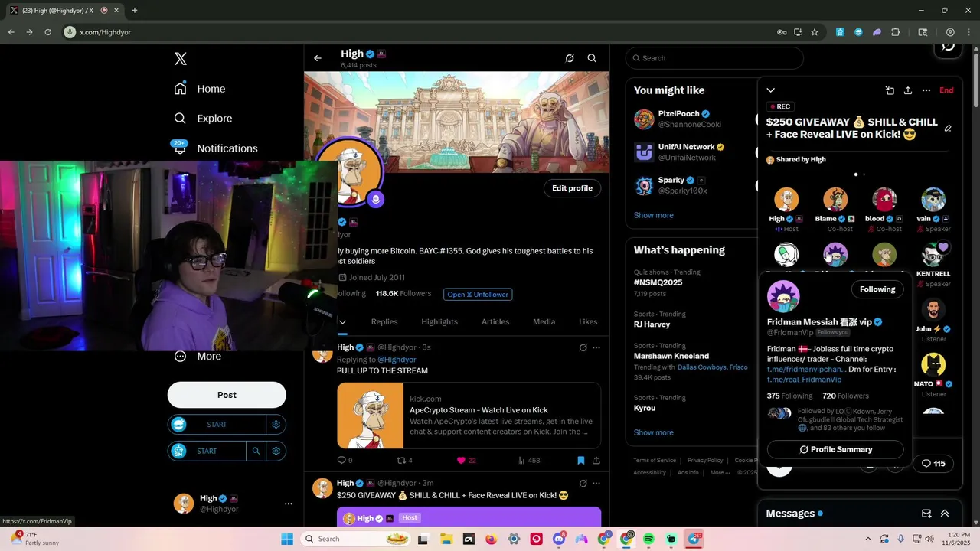980x551 pixels.
Task: Reply to the PULL UP TO THE STREAM post
Action: pyautogui.click(x=345, y=461)
